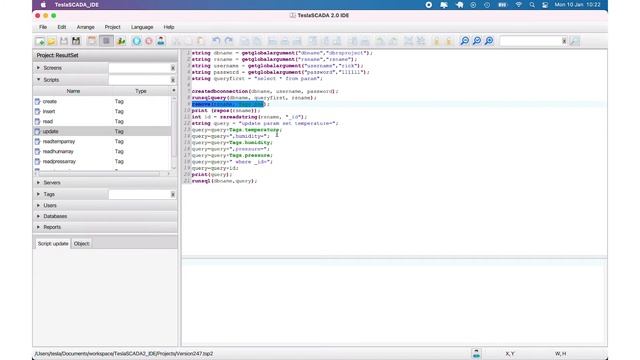Click the date and time in the menu bar
Screen dimensions: 640x360
coord(577,5)
